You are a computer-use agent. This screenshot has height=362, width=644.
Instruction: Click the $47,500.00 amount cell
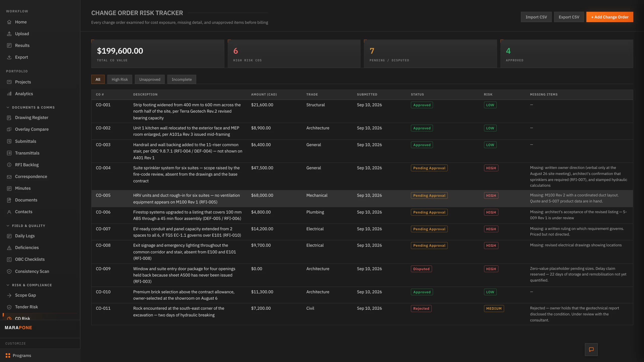coord(262,168)
